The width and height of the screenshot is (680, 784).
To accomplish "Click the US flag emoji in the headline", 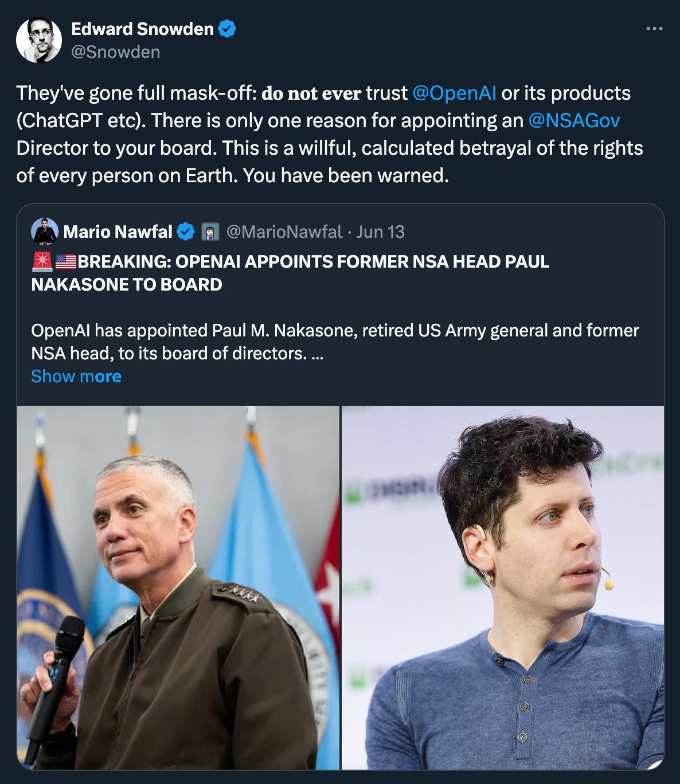I will tap(66, 262).
